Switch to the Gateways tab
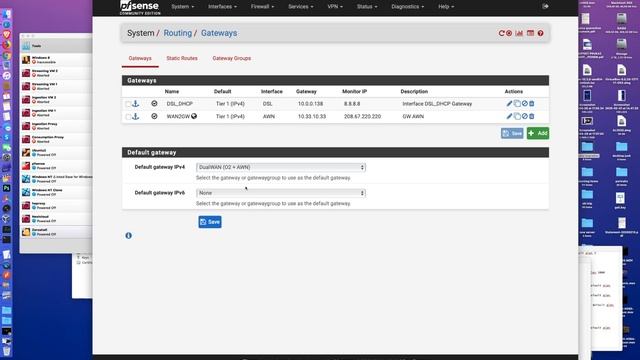This screenshot has width=640, height=360. coord(140,58)
